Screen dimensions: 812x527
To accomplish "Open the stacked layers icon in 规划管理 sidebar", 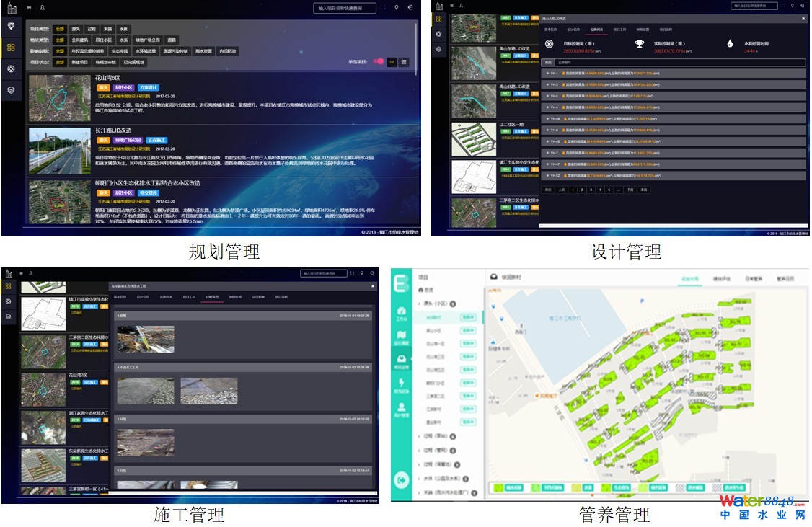I will point(10,90).
